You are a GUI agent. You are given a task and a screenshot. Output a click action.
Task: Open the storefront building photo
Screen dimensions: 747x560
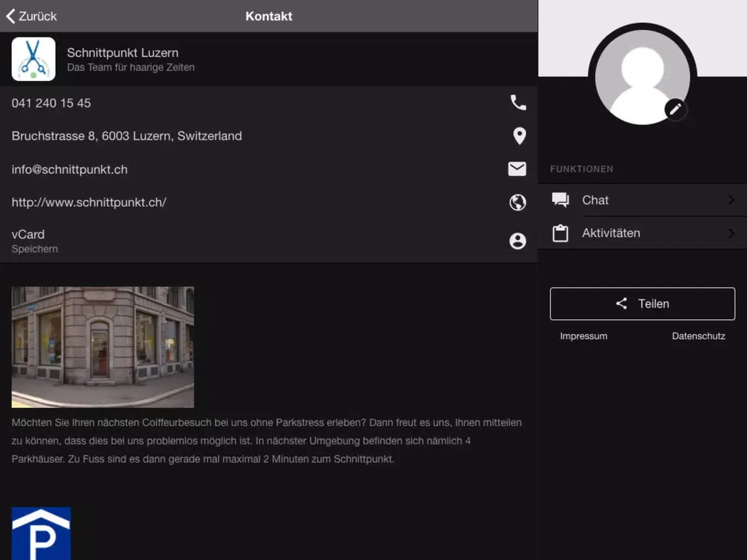[x=103, y=347]
